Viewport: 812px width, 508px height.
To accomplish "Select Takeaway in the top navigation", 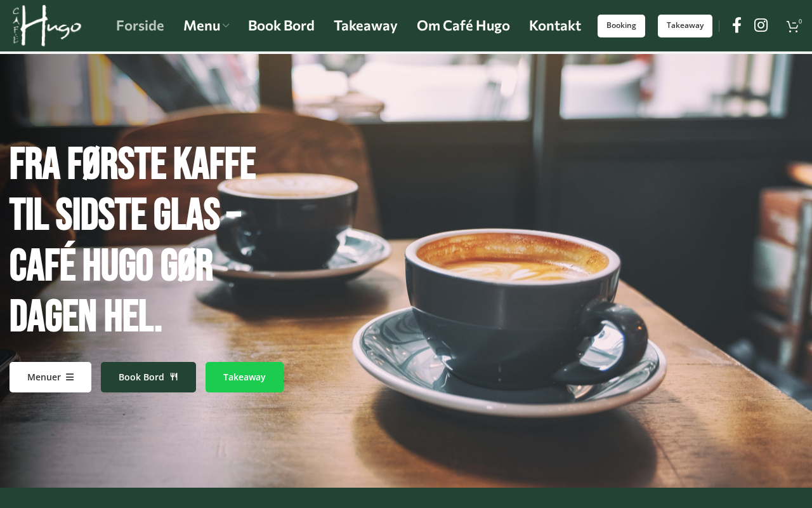I will (x=365, y=26).
